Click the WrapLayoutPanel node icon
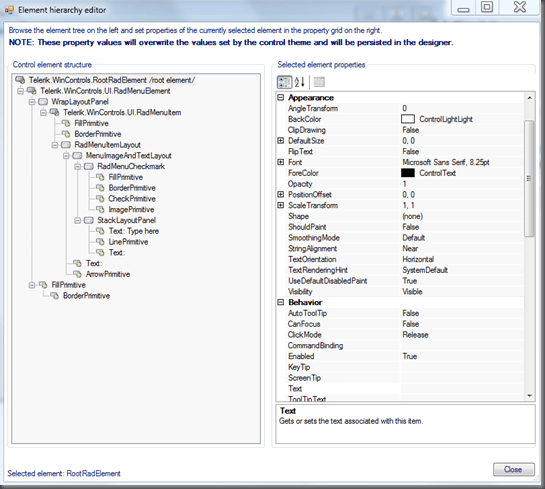The width and height of the screenshot is (545, 489). (x=43, y=101)
